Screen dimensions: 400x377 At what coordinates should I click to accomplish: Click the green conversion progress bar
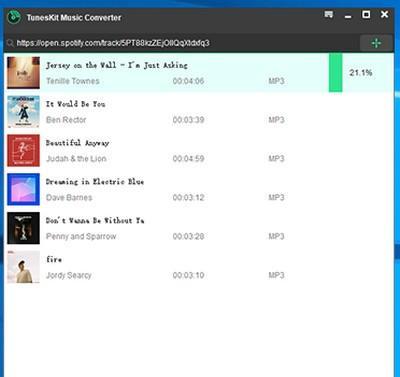tap(335, 73)
